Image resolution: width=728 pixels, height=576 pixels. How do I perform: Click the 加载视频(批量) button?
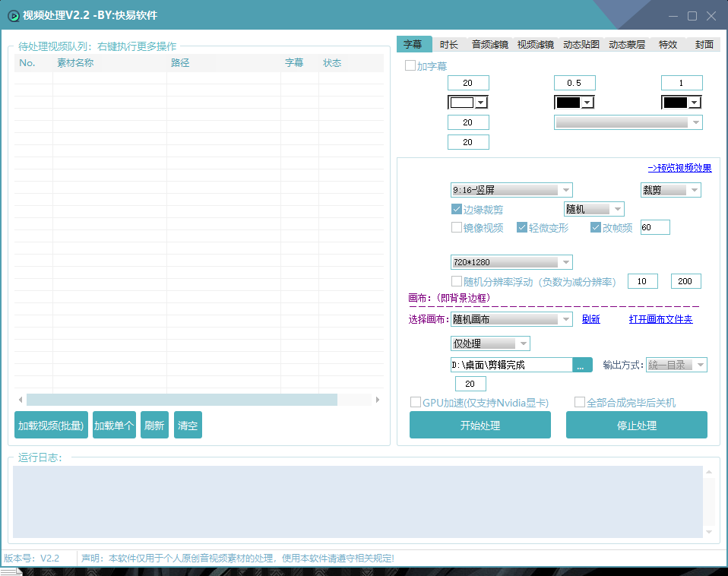pyautogui.click(x=51, y=426)
